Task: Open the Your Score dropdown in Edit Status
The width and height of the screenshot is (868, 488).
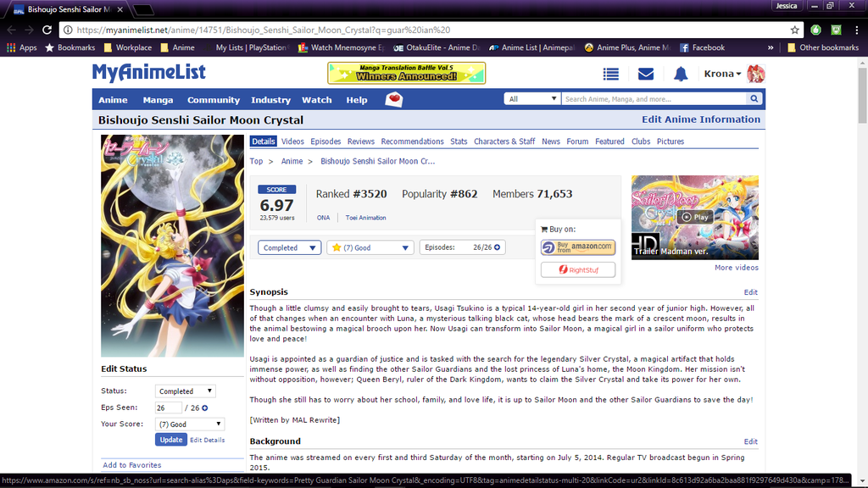Action: coord(189,424)
